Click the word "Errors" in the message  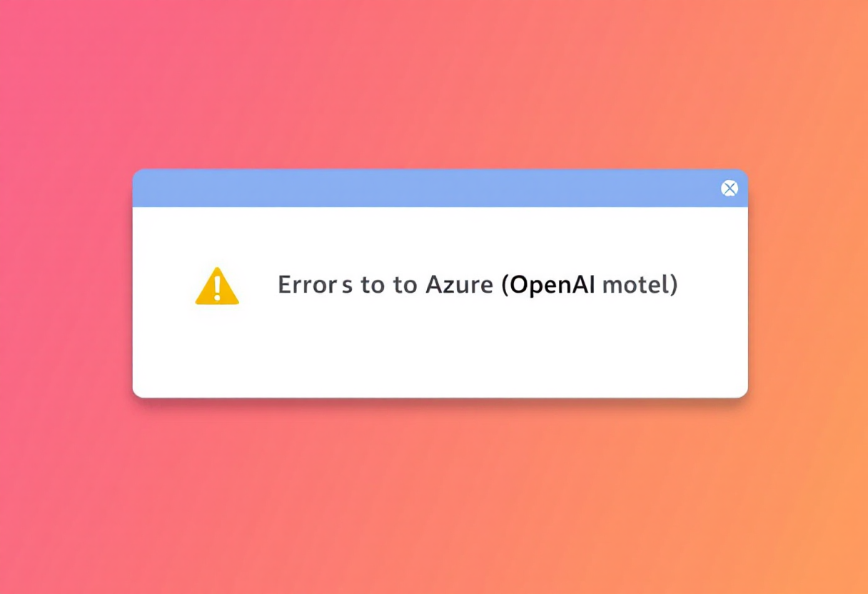[x=315, y=285]
